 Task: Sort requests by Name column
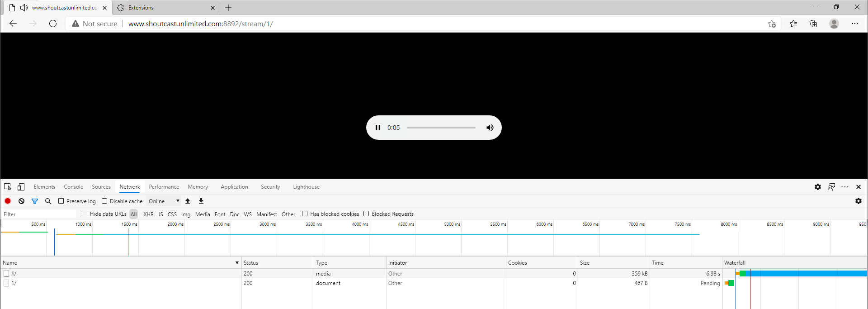point(121,262)
